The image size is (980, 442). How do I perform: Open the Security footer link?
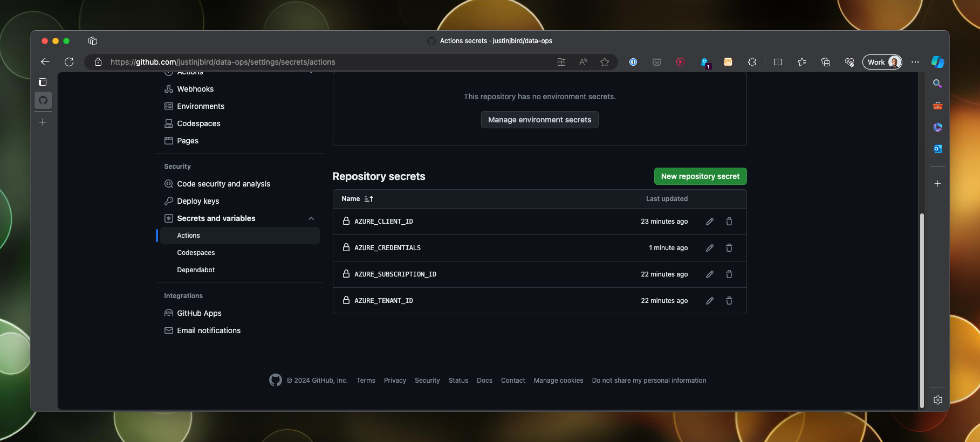(427, 381)
